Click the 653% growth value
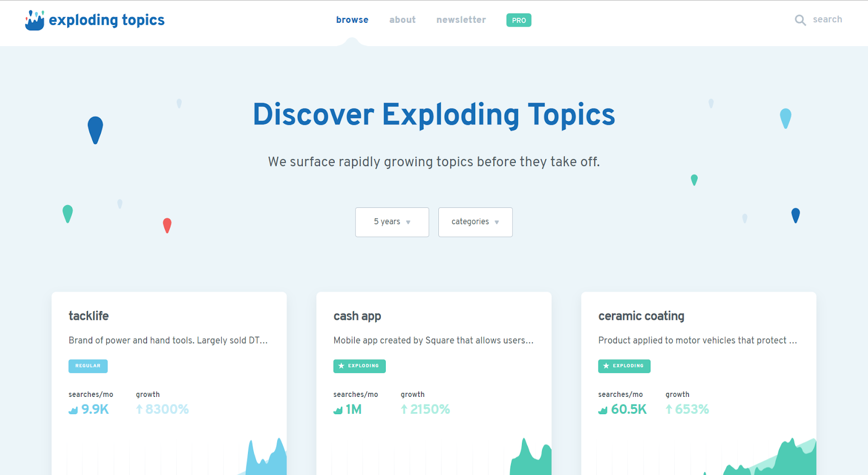This screenshot has height=475, width=868. tap(692, 409)
